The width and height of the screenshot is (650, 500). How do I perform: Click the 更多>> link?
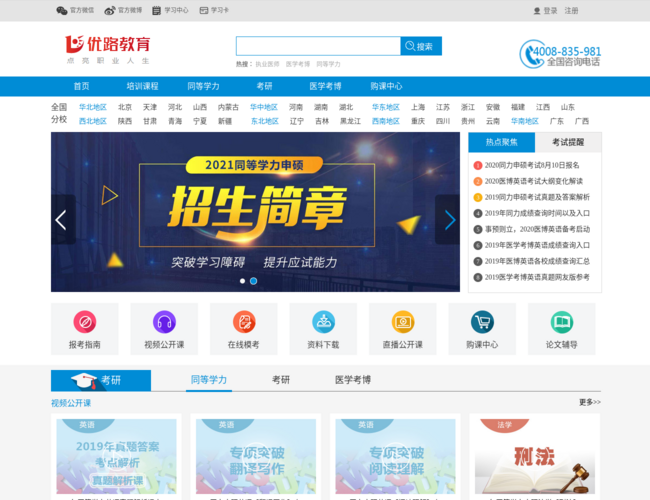[x=589, y=403]
